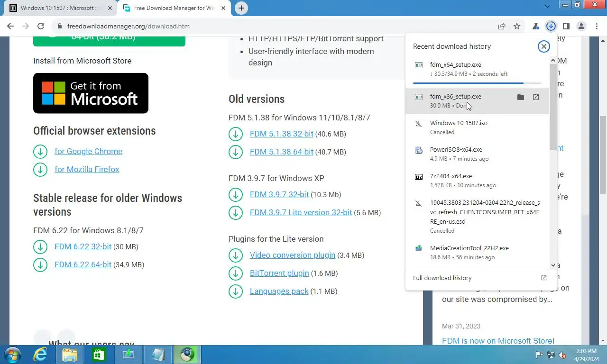Select Windows 10 1507.iso cancelled entry
The width and height of the screenshot is (607, 364).
tap(477, 127)
